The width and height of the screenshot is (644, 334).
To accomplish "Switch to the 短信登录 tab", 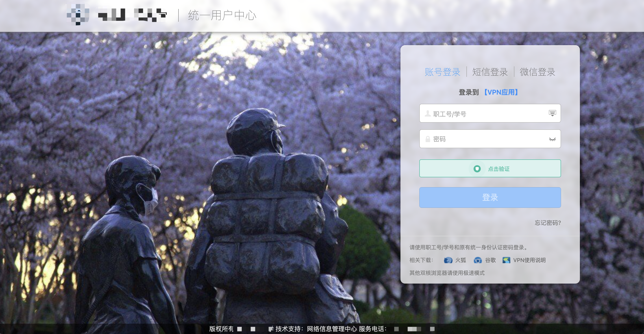I will click(x=490, y=72).
